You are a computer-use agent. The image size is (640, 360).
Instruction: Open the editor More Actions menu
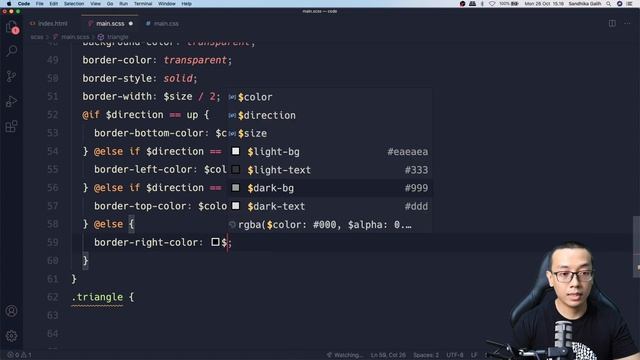click(627, 23)
